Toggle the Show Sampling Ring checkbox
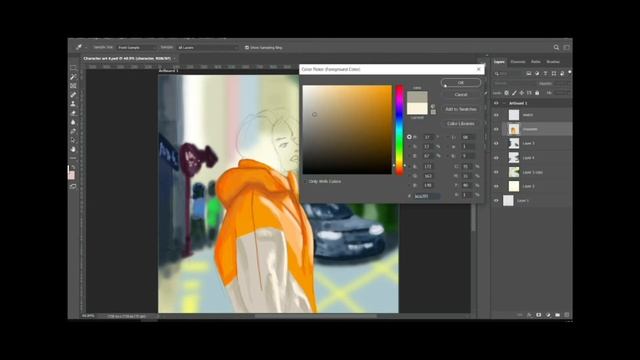640x360 pixels. pos(247,47)
